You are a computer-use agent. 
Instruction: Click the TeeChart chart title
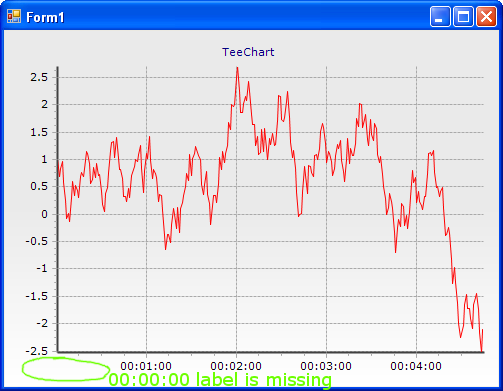click(248, 52)
